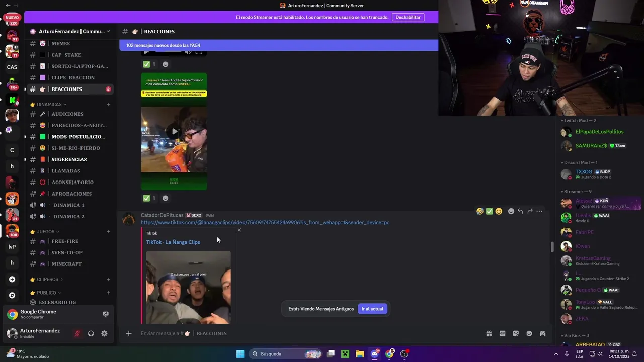Open the gift icon in message bar
Screen dimensions: 644x362
(489, 333)
